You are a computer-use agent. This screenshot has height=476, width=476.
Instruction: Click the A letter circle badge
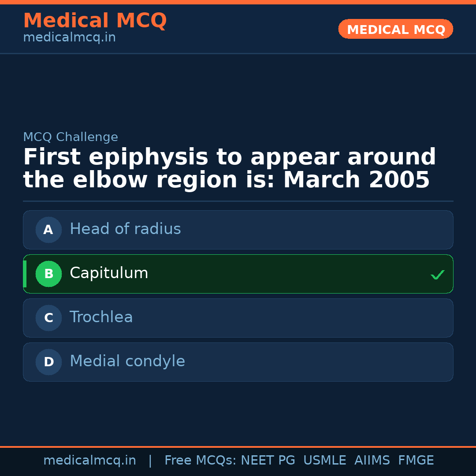coord(48,230)
